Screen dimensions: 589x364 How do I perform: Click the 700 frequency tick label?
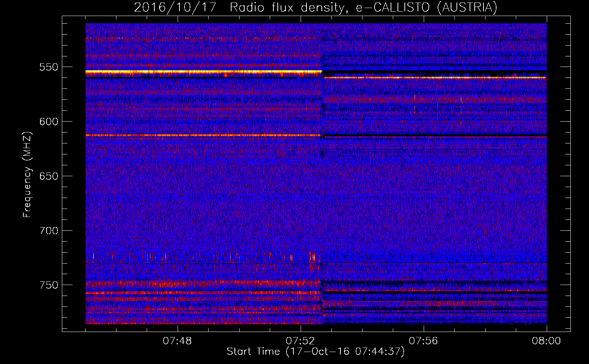[x=49, y=231]
